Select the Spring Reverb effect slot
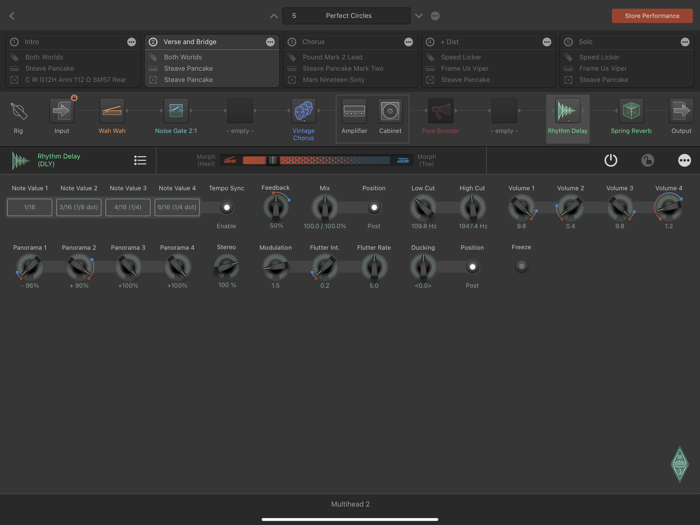The image size is (700, 525). [x=631, y=111]
